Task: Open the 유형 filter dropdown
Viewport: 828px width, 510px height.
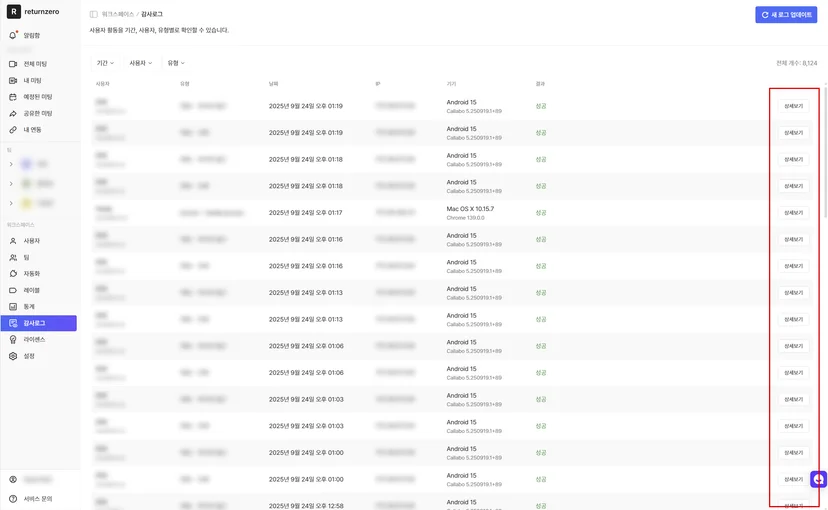Action: [x=176, y=63]
